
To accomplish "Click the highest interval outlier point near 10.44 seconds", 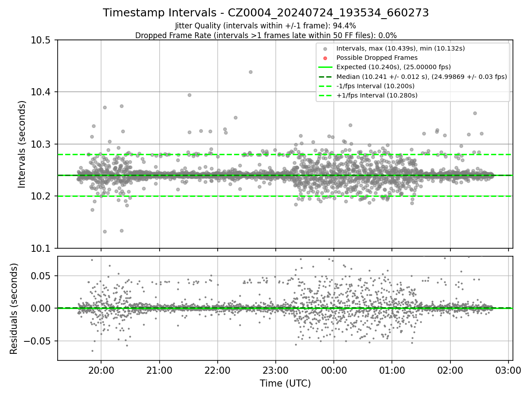I will [x=250, y=72].
